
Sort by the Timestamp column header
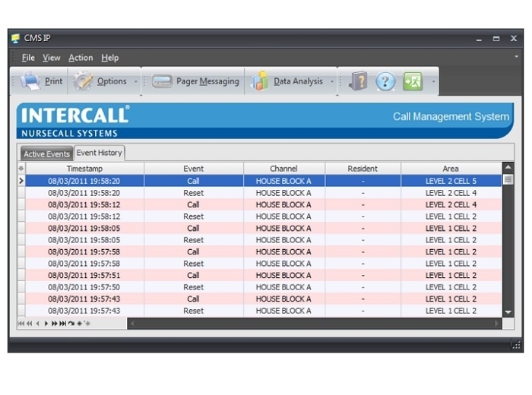84,169
